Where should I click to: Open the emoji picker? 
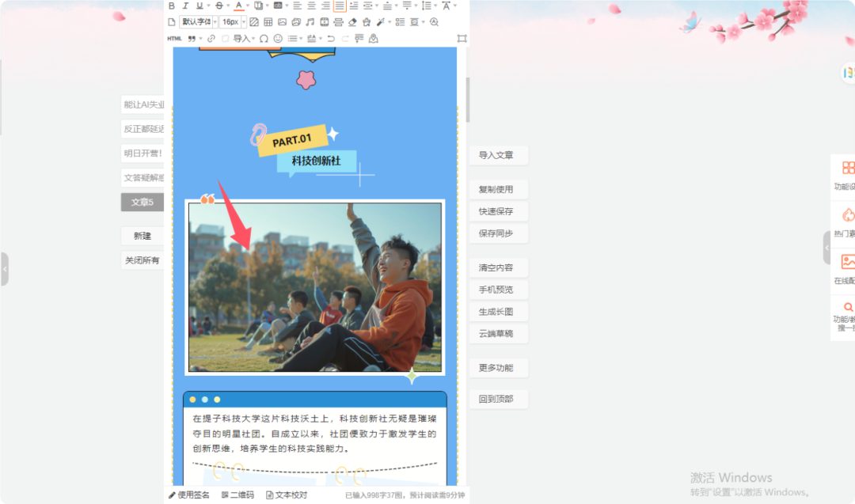278,39
